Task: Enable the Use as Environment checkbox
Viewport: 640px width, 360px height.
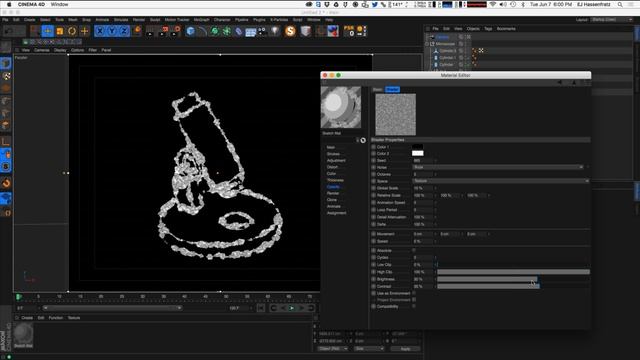Action: tap(414, 293)
